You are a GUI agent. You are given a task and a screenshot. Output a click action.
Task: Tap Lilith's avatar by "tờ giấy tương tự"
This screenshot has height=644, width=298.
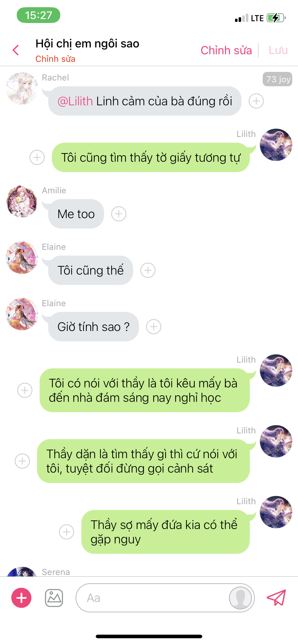coord(276,145)
